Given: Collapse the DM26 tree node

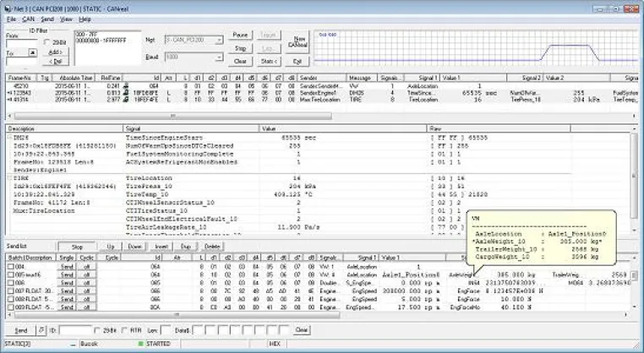Looking at the screenshot, I should click(9, 138).
